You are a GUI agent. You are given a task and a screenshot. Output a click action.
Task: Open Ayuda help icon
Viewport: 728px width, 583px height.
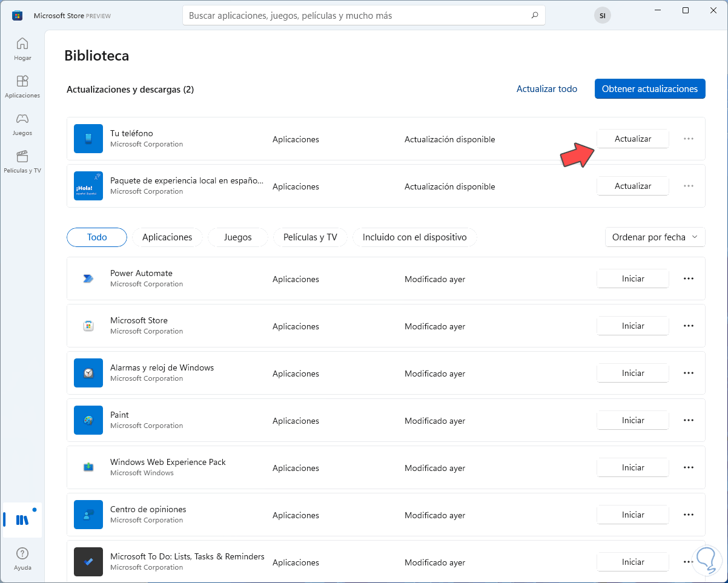[x=22, y=558]
